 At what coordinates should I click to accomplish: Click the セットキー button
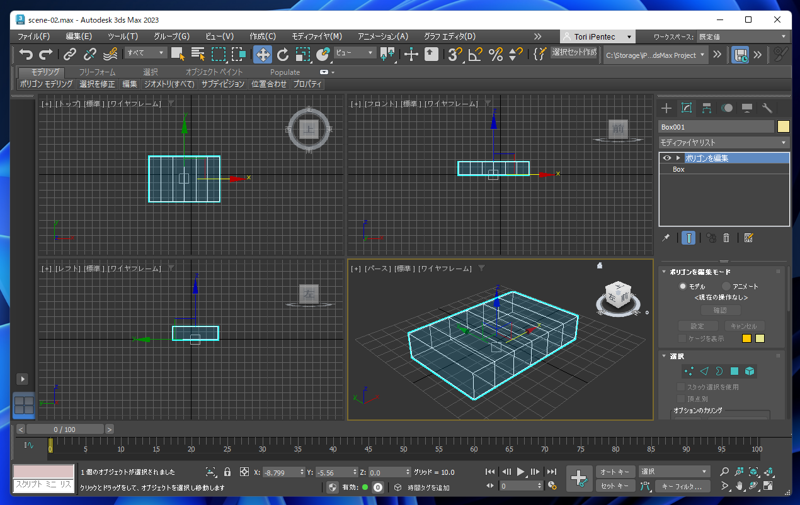tap(615, 486)
